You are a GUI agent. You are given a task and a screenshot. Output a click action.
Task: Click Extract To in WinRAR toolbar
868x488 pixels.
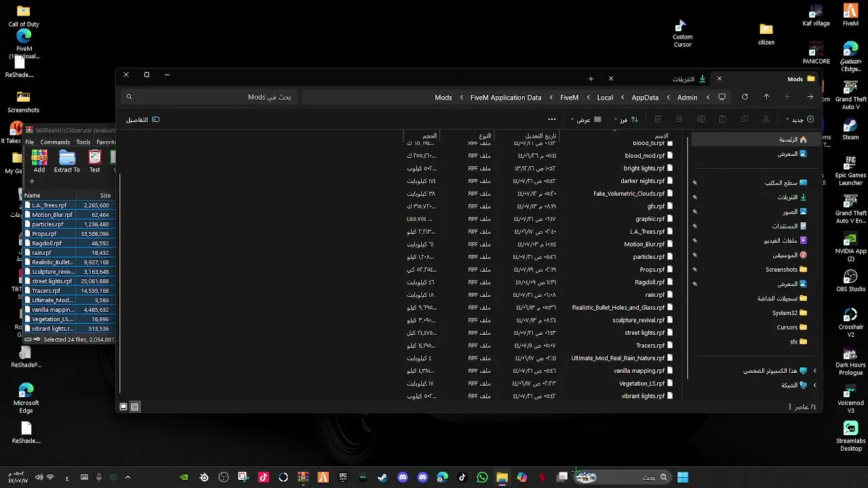[x=66, y=161]
